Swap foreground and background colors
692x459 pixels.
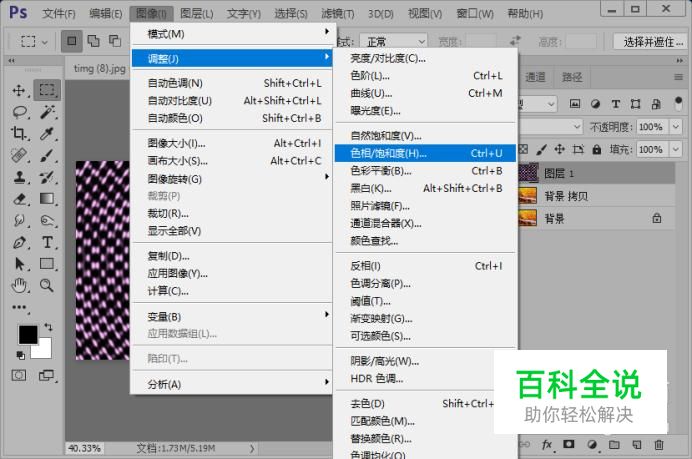(48, 327)
